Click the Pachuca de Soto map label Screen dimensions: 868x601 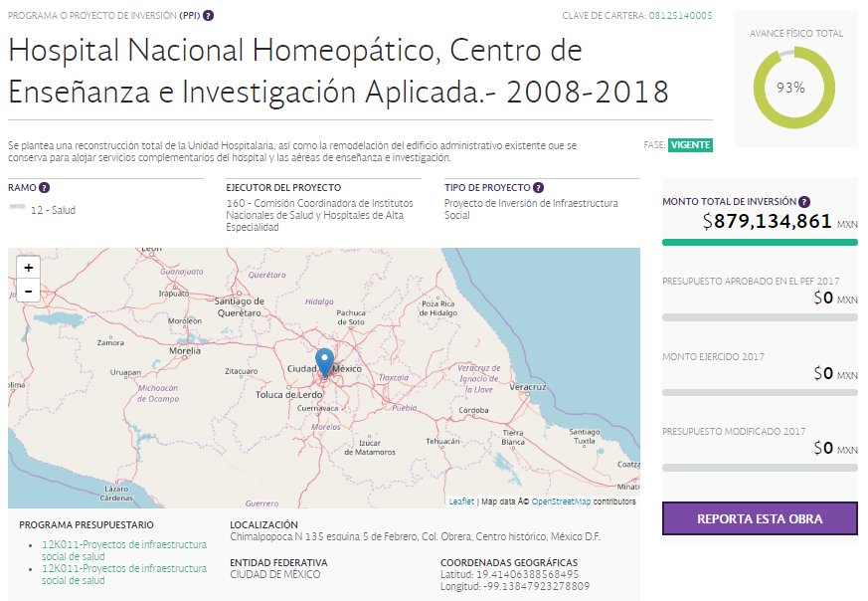pyautogui.click(x=351, y=316)
